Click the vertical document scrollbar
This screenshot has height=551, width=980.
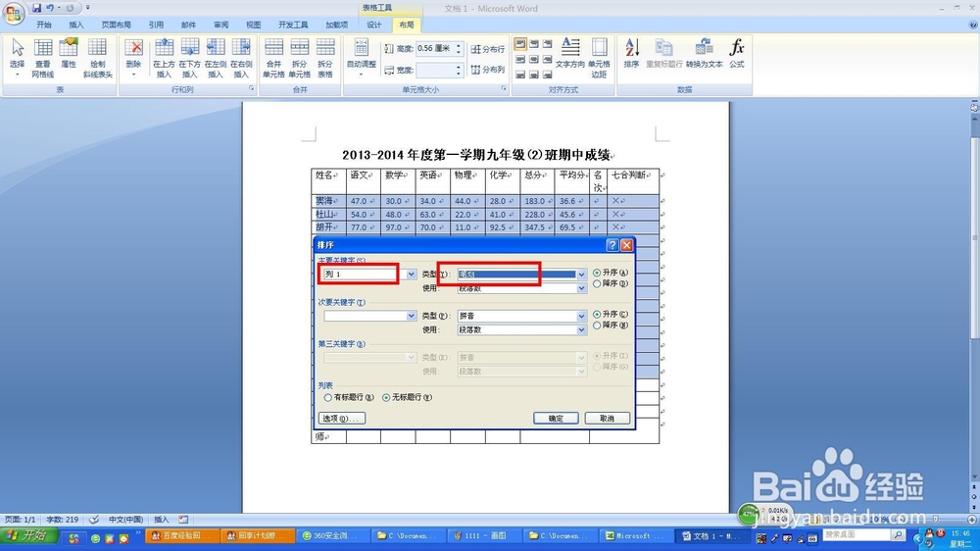pos(974,237)
